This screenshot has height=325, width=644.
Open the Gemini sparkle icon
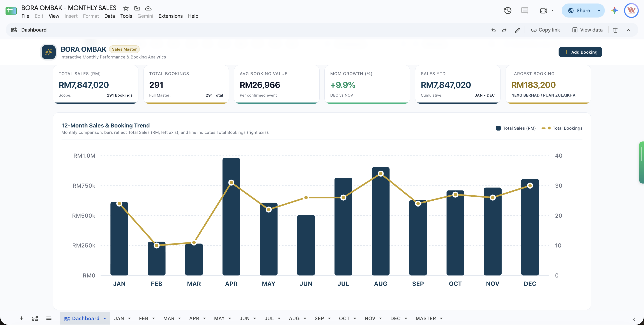614,11
